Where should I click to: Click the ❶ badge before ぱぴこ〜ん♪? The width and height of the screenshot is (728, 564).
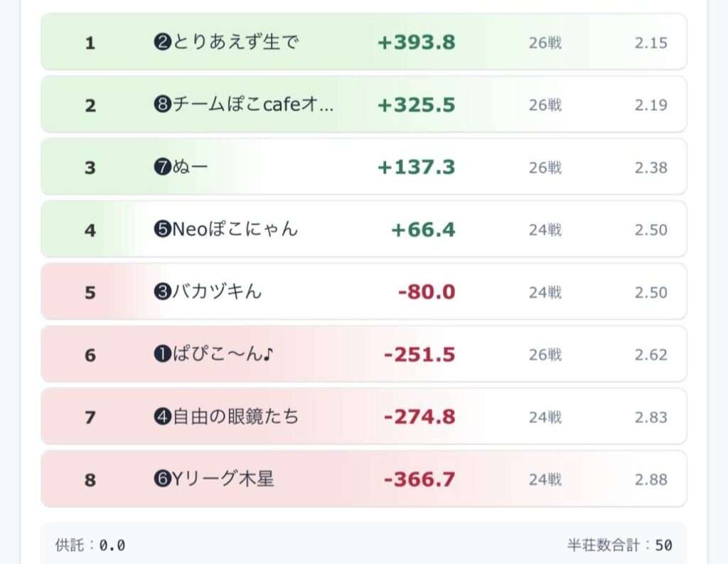[x=163, y=354]
